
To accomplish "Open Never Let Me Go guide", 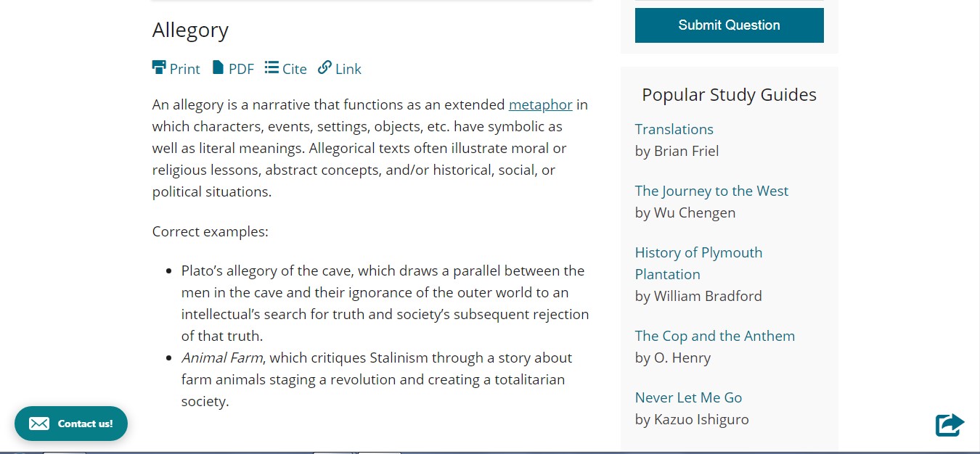I will point(688,397).
